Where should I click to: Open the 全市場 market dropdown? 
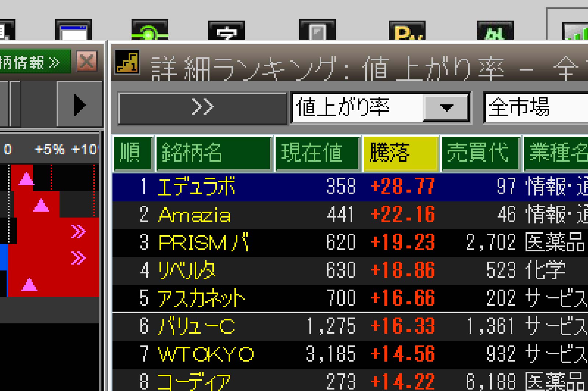click(x=537, y=108)
